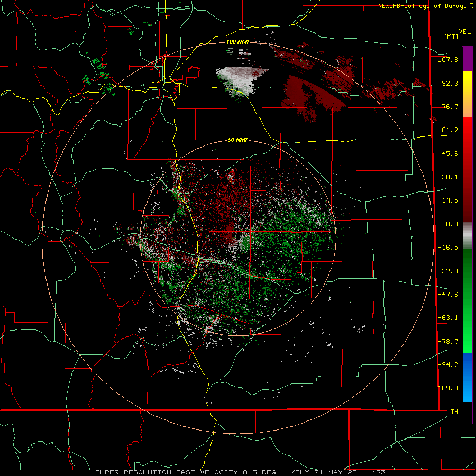Pick the dark TH legend segment
This screenshot has width=476, height=476.
pyautogui.click(x=467, y=413)
